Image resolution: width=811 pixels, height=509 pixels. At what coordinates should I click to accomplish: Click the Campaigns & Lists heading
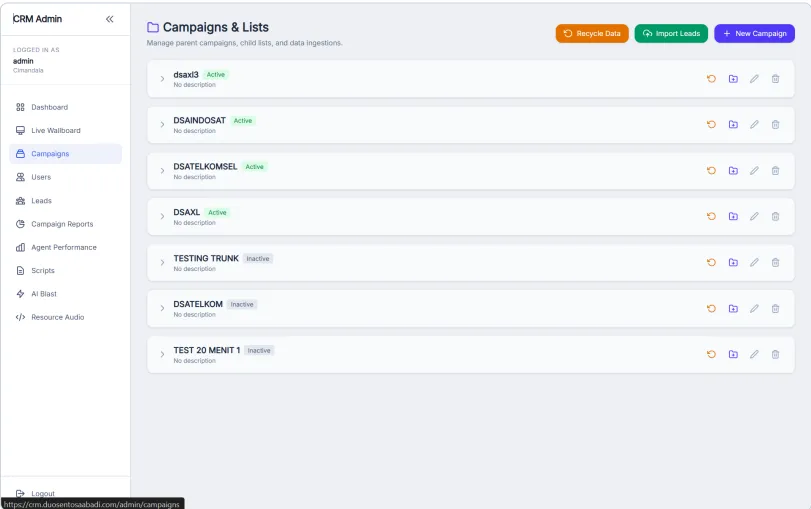[x=216, y=27]
